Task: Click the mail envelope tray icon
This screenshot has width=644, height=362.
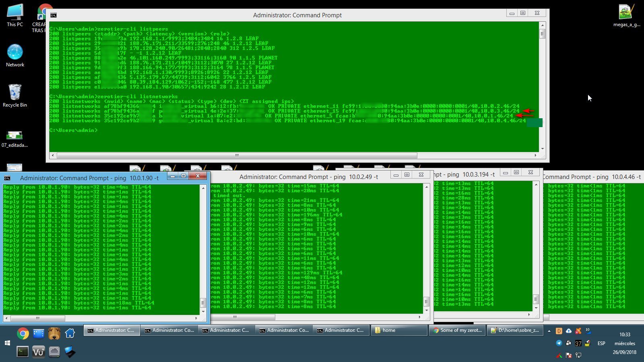Action: point(588,343)
